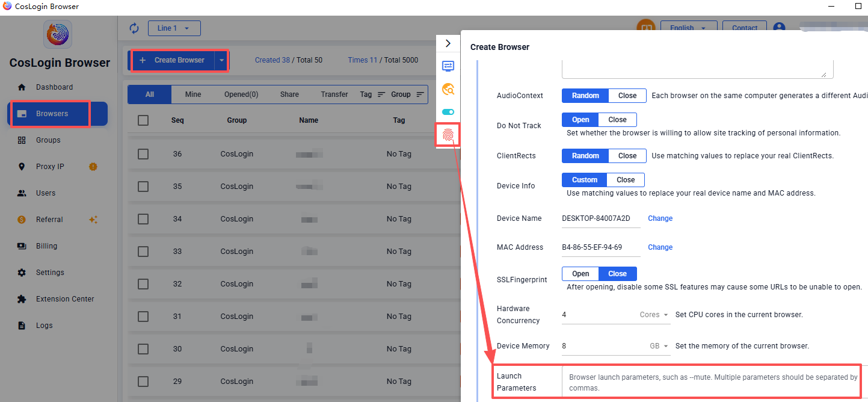Set Do Not Track to Close
The width and height of the screenshot is (868, 402).
coord(618,120)
